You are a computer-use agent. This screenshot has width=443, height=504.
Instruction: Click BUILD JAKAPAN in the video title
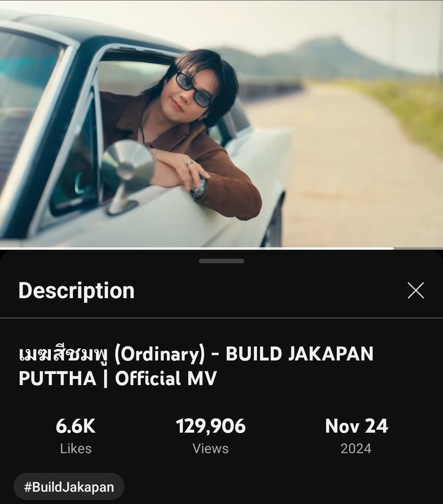click(299, 354)
